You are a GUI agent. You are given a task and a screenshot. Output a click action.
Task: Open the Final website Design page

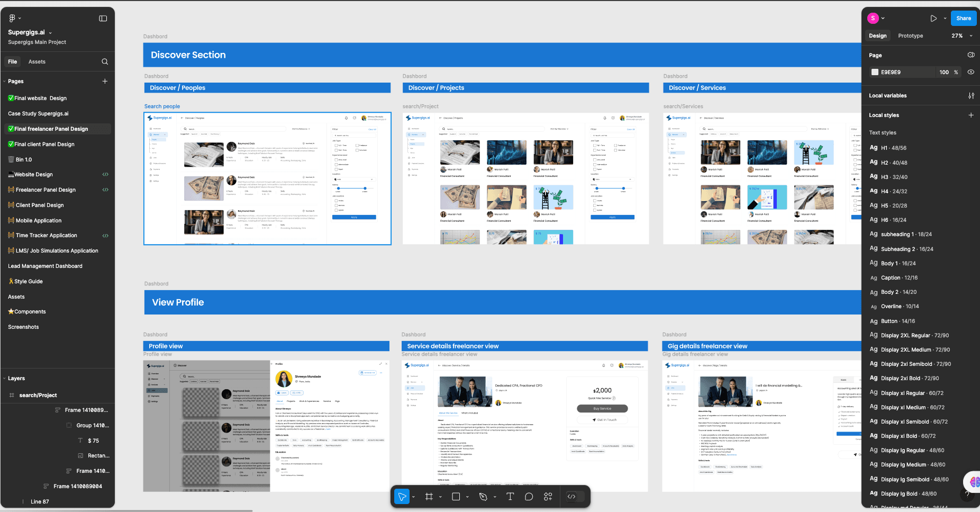pos(38,98)
